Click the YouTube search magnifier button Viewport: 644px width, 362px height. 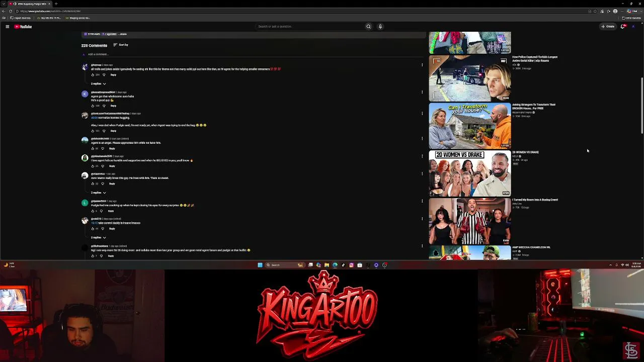click(368, 27)
